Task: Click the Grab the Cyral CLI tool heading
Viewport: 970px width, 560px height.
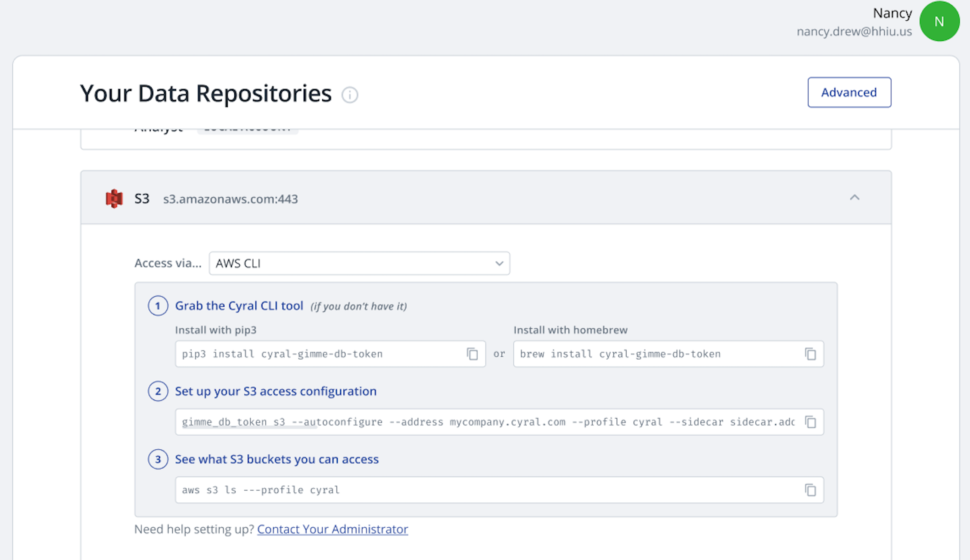Action: tap(239, 306)
